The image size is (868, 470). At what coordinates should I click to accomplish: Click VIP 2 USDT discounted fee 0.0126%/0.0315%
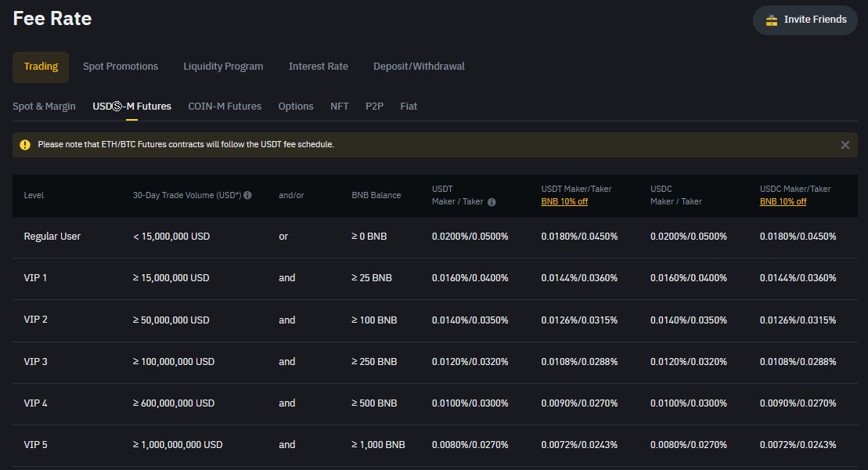point(579,320)
